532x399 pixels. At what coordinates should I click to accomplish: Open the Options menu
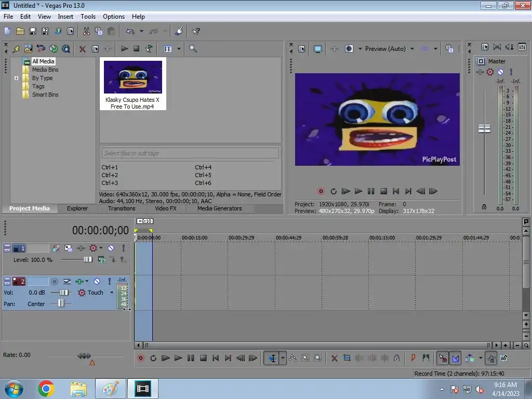pyautogui.click(x=114, y=17)
